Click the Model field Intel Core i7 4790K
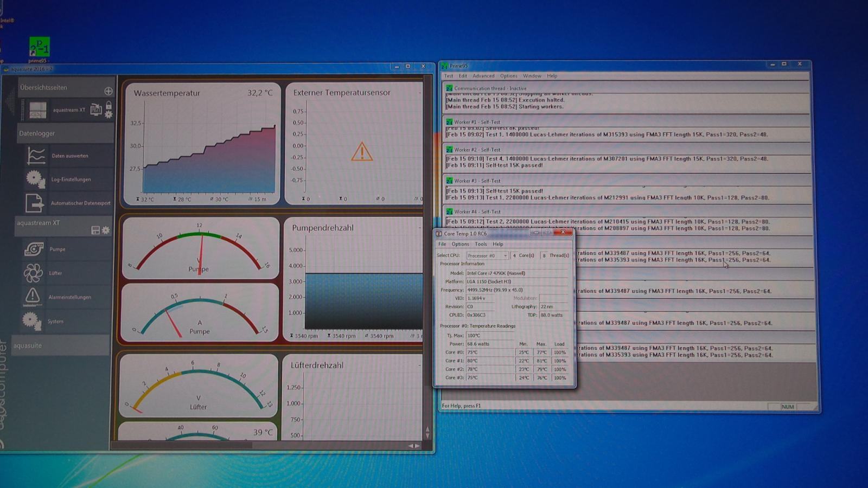The image size is (868, 488). (x=516, y=273)
